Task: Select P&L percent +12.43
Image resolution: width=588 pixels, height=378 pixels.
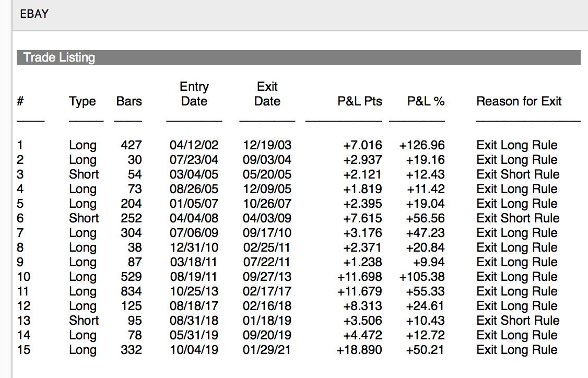Action: (425, 174)
